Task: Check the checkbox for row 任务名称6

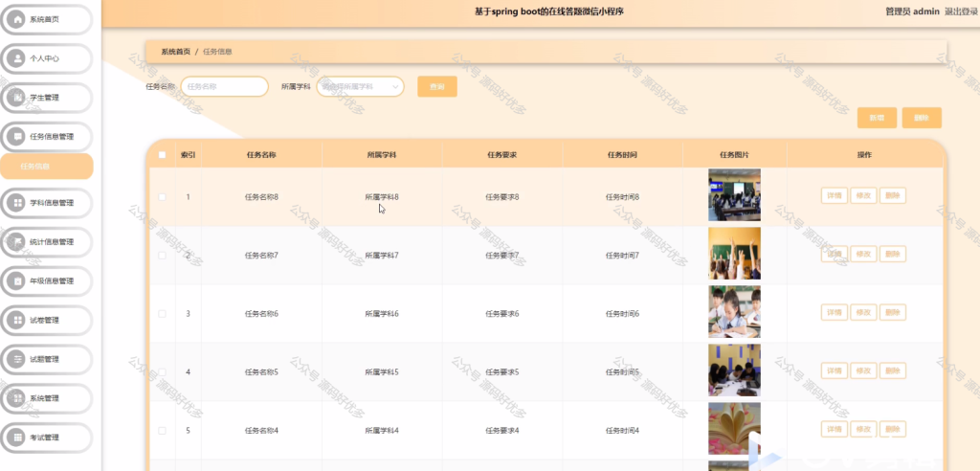Action: (163, 314)
